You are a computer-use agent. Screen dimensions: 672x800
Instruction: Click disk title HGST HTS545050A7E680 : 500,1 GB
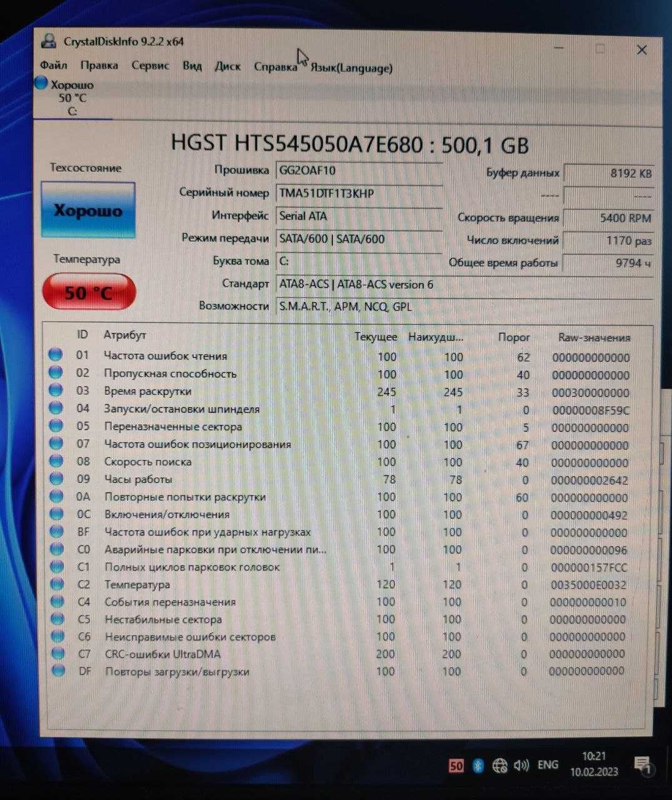(x=350, y=144)
